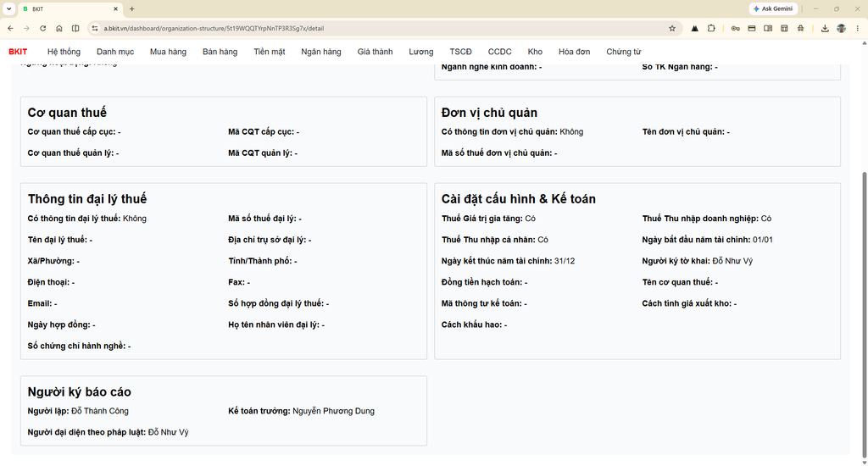Viewport: 868px width, 466px height.
Task: Open the Extensions puzzle icon
Action: [711, 28]
